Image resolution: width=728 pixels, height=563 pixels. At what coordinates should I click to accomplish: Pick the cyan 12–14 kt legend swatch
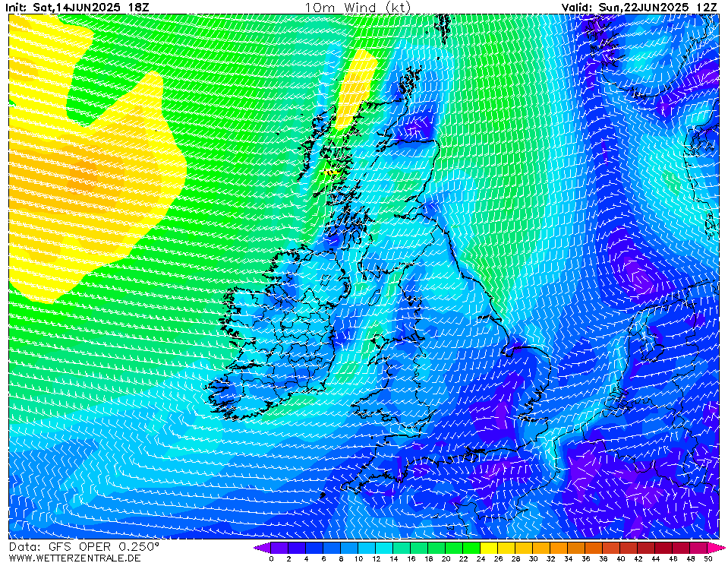[x=384, y=548]
